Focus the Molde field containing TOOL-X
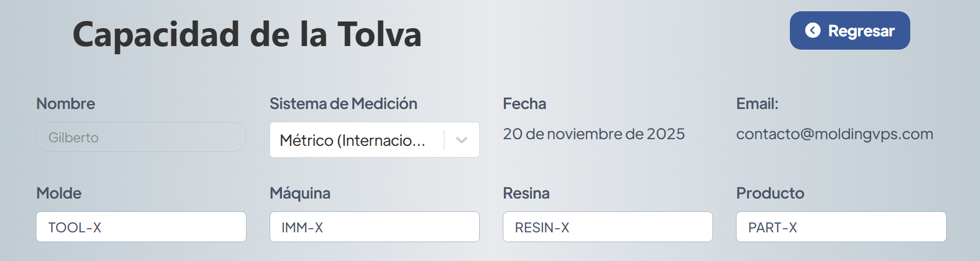The image size is (980, 261). (141, 227)
